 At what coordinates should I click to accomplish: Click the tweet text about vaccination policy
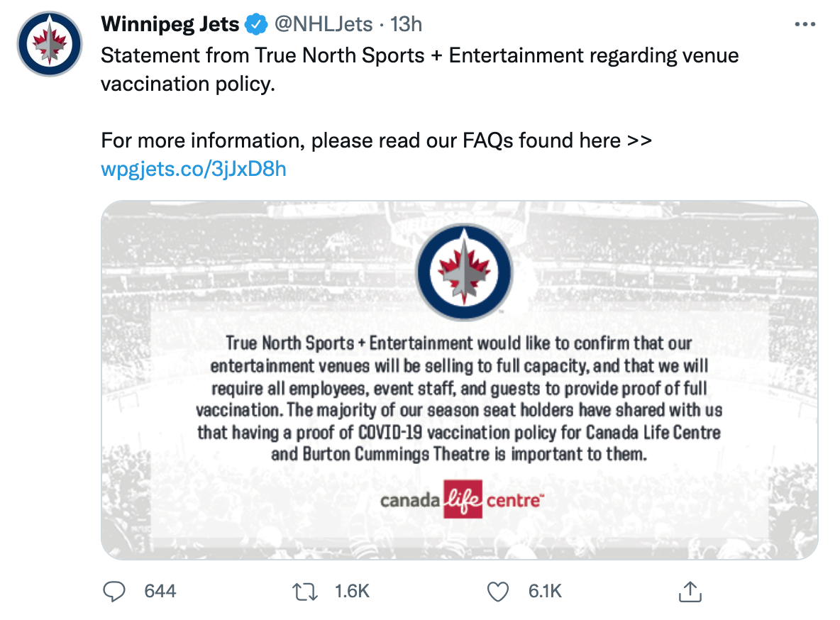click(419, 70)
